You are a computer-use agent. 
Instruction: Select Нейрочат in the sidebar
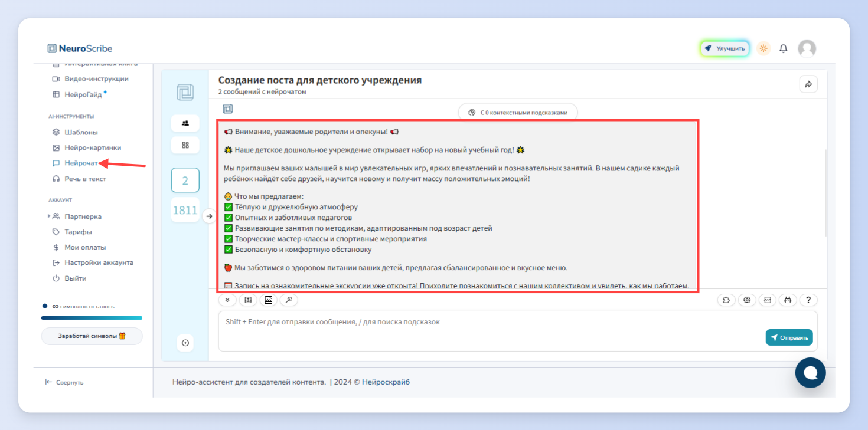pyautogui.click(x=75, y=163)
